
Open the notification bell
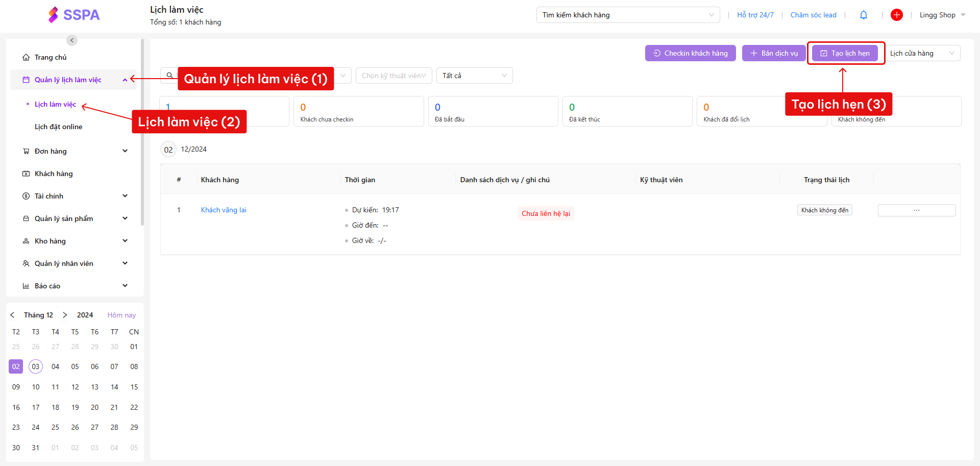tap(864, 15)
